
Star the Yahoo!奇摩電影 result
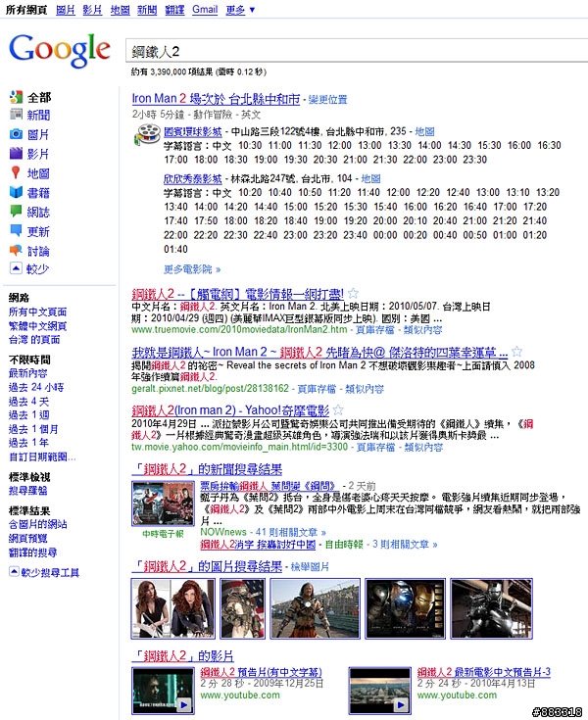(338, 409)
